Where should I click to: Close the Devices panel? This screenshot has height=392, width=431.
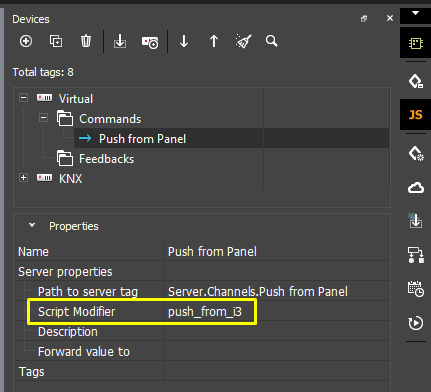pos(390,18)
